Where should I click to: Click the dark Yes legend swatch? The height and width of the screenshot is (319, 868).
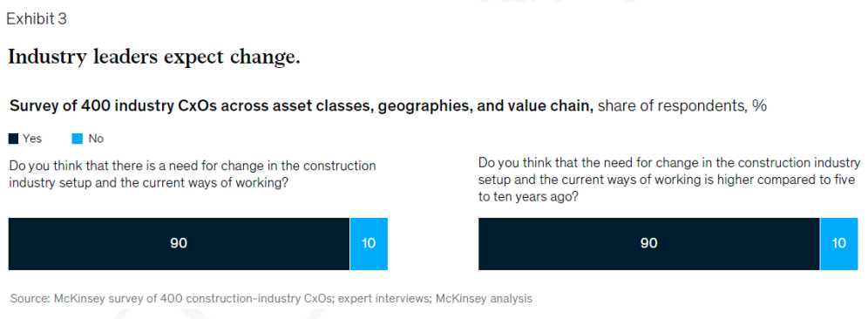[x=13, y=139]
